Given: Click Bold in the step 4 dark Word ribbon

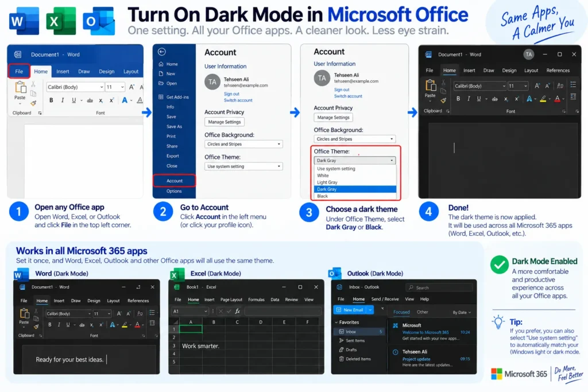Looking at the screenshot, I should tap(458, 99).
